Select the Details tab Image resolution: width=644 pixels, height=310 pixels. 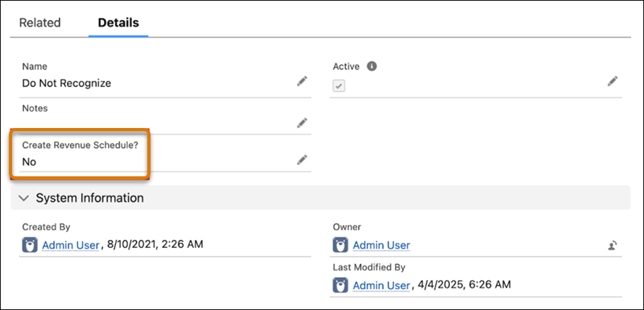(118, 23)
